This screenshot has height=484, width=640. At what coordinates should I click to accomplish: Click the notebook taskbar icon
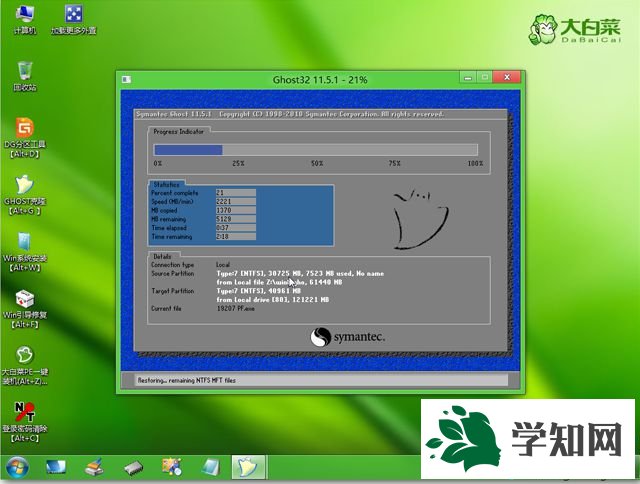[x=211, y=467]
